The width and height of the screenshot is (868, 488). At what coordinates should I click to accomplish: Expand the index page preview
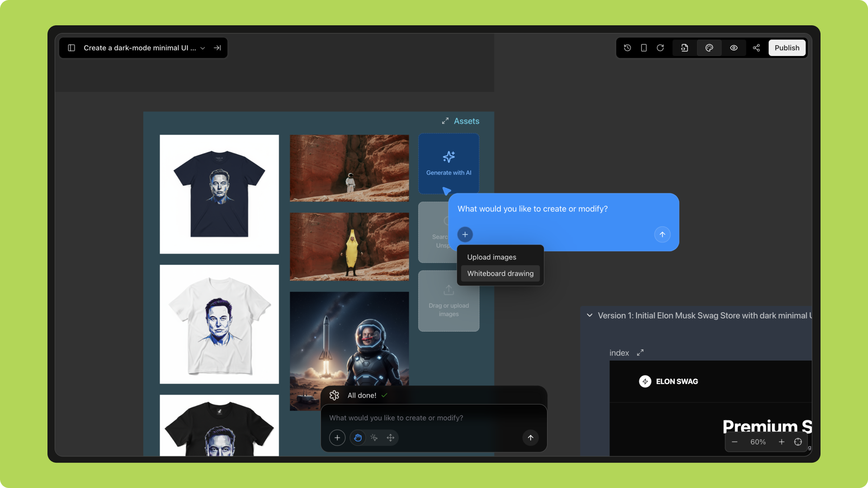(640, 352)
